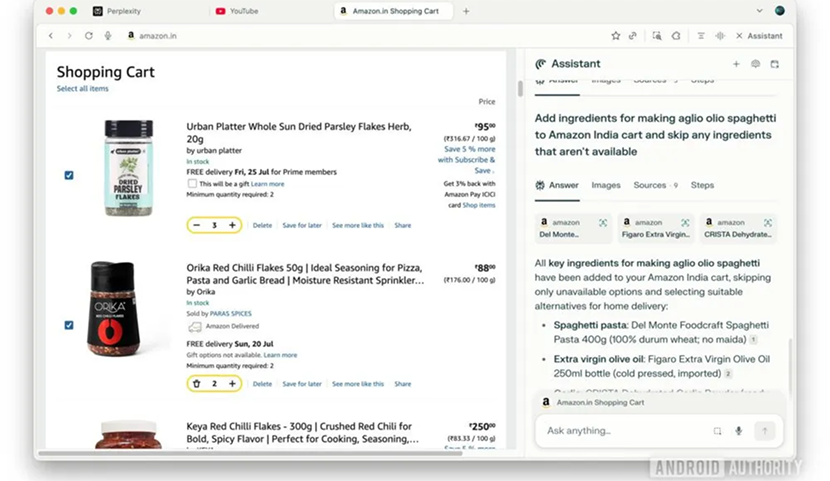Click the link icon in the browser toolbar

click(x=633, y=36)
